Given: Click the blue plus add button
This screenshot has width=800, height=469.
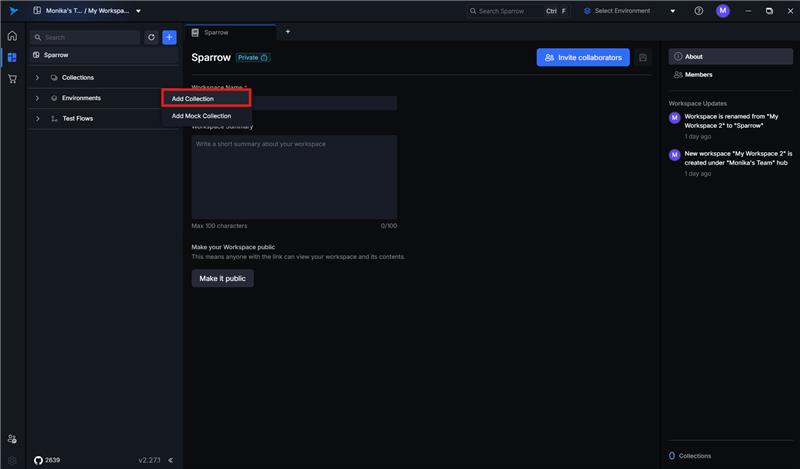Looking at the screenshot, I should pos(169,37).
